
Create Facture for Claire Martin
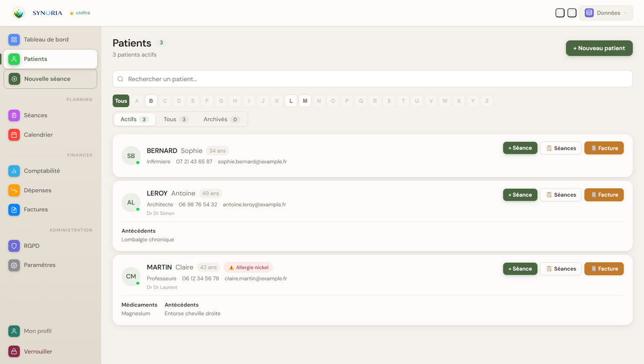tap(604, 269)
